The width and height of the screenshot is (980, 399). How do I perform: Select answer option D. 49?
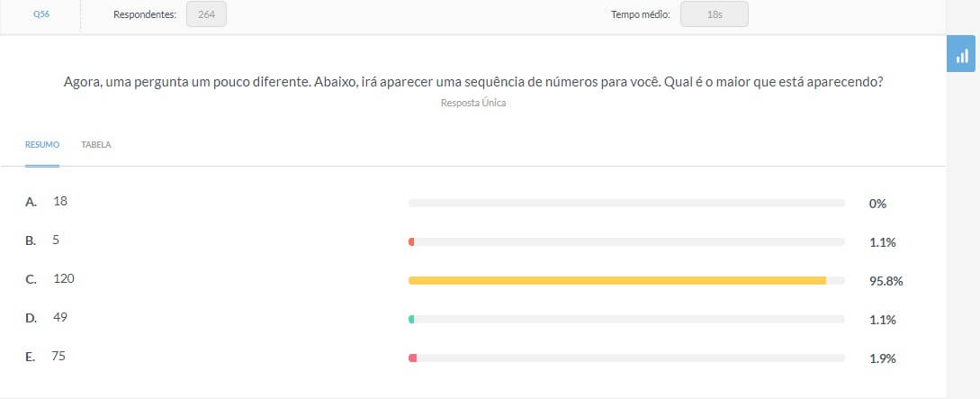(46, 318)
